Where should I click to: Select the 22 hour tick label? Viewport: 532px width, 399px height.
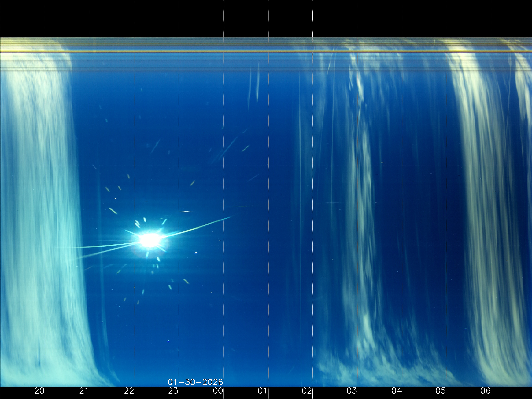click(x=129, y=391)
